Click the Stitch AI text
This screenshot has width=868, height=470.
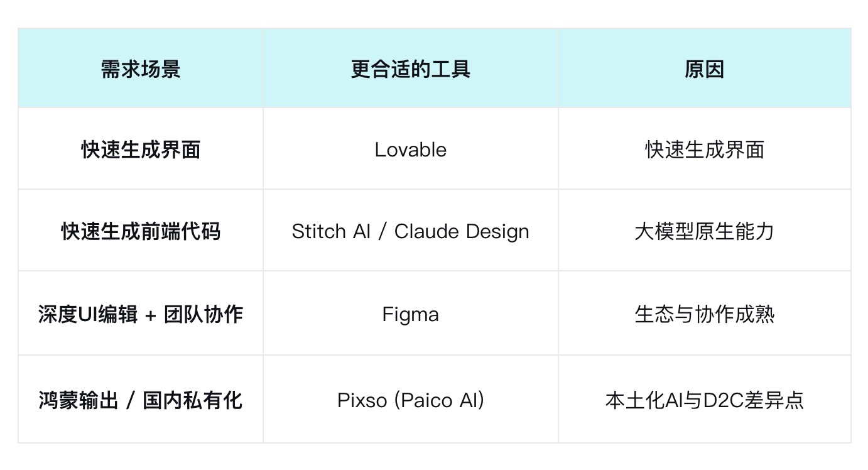331,231
